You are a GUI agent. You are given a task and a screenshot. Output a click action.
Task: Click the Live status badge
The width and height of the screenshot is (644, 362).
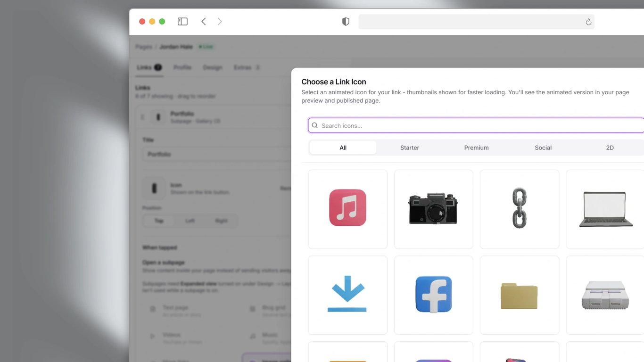click(x=206, y=47)
